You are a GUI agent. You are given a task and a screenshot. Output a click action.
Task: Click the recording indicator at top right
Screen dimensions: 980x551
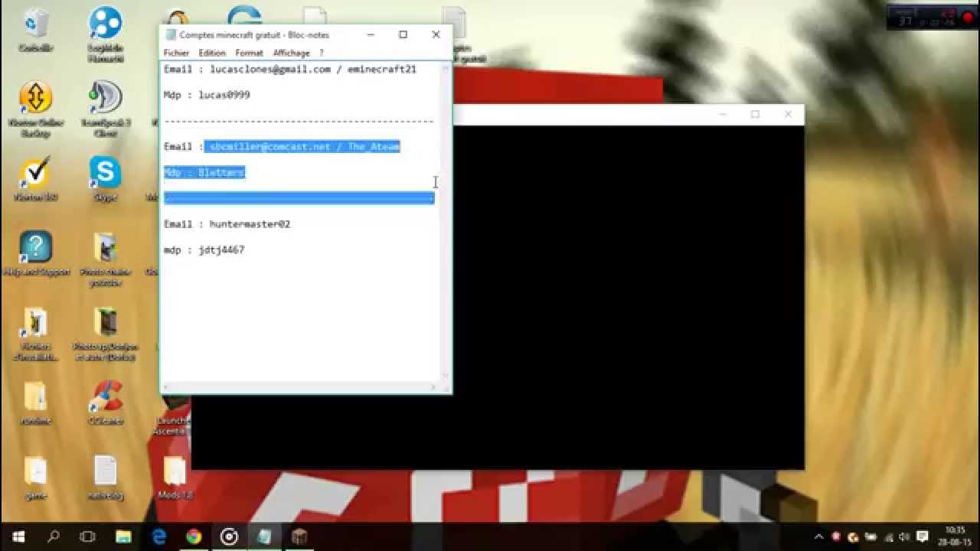pyautogui.click(x=967, y=17)
